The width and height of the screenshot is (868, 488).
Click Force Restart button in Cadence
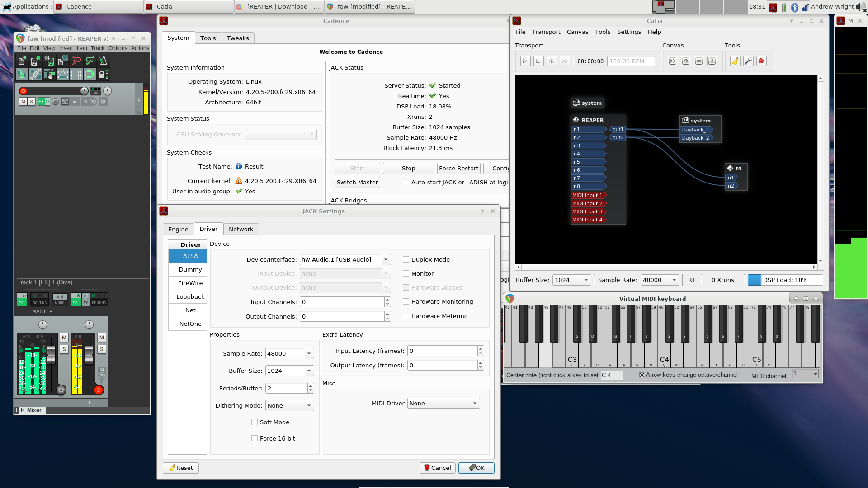click(458, 168)
